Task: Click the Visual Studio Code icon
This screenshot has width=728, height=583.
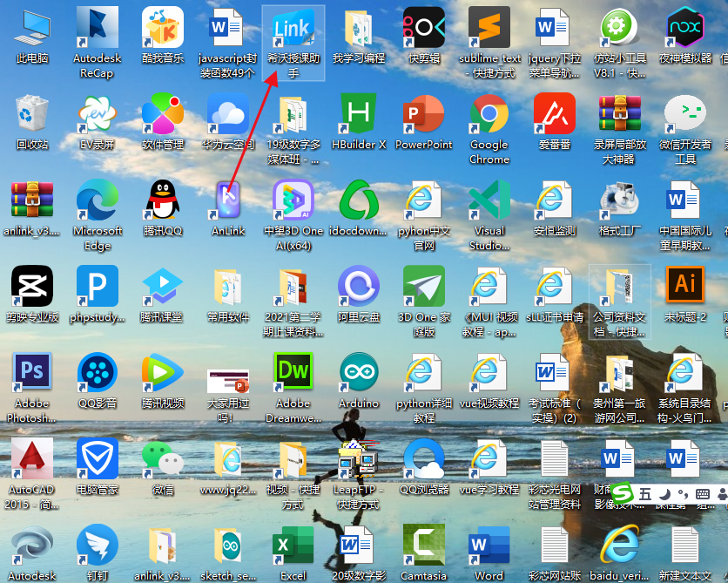Action: click(489, 200)
